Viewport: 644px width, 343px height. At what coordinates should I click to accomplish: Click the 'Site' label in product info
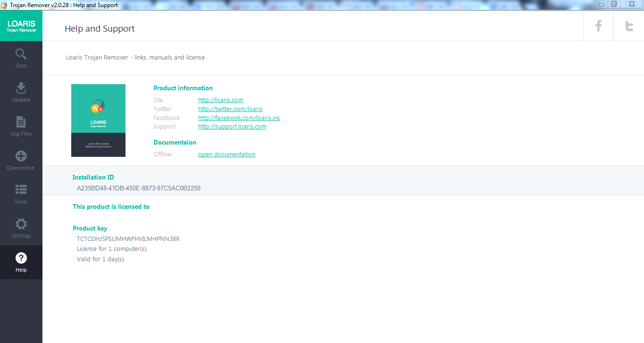point(158,100)
